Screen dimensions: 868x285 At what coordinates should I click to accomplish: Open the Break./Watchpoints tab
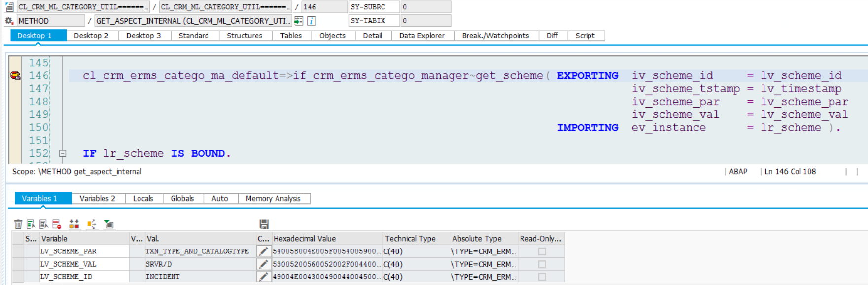495,36
